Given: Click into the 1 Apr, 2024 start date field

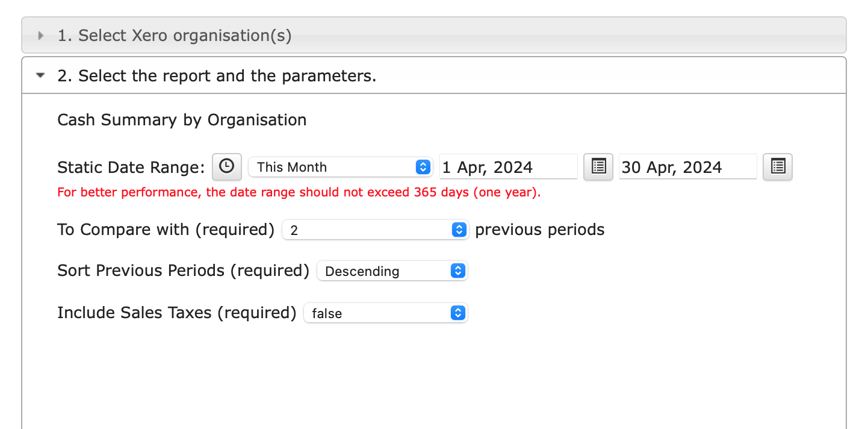Looking at the screenshot, I should pyautogui.click(x=508, y=167).
